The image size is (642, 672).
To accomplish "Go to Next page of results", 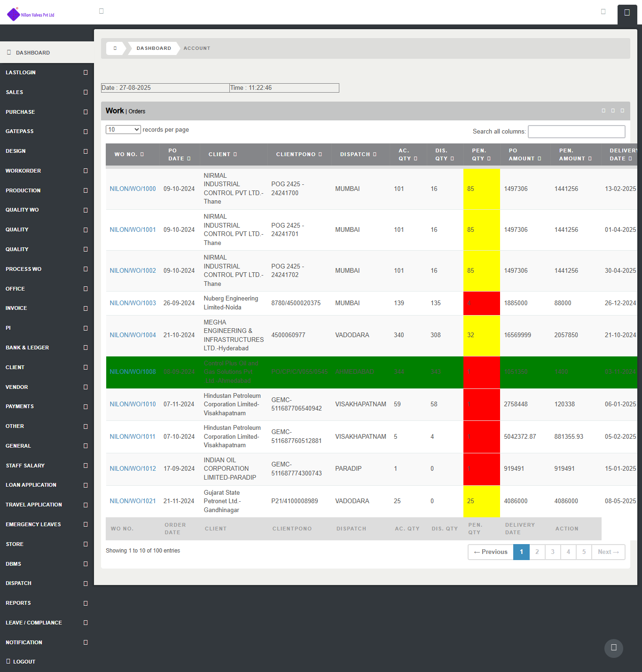I will (x=608, y=552).
